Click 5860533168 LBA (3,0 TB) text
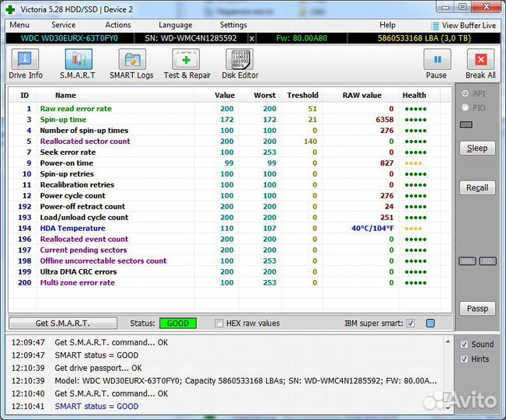Image resolution: width=506 pixels, height=420 pixels. 424,38
